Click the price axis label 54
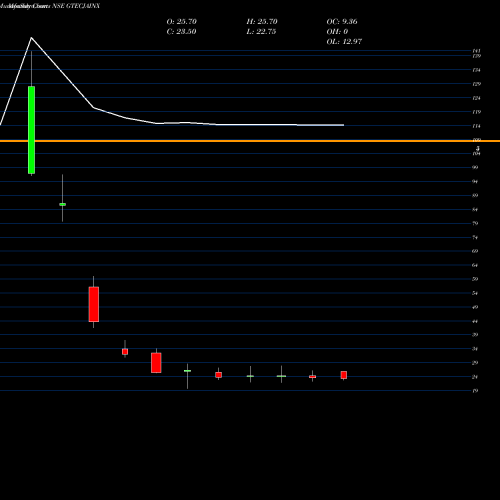500x500 pixels. click(x=475, y=293)
